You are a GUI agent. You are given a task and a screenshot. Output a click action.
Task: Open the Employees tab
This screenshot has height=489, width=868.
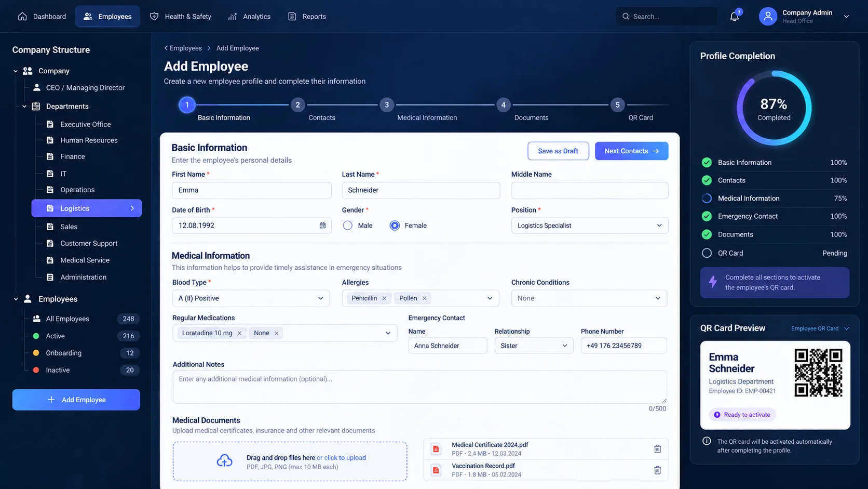[x=107, y=17]
